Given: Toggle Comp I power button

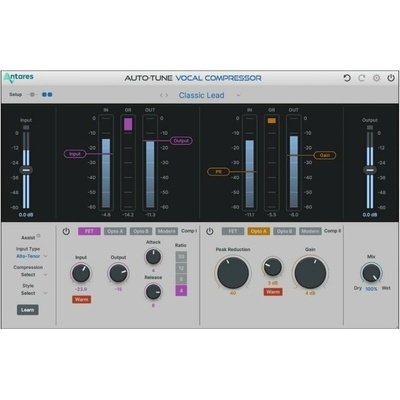Looking at the screenshot, I should pyautogui.click(x=66, y=231).
